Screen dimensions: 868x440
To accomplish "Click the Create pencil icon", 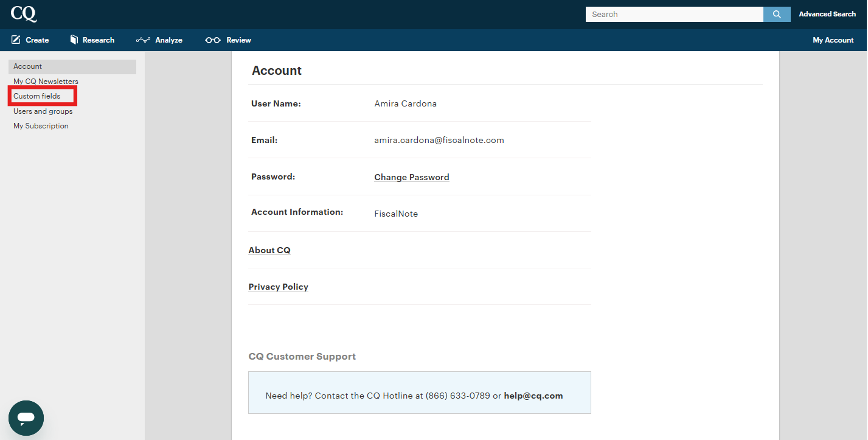I will 16,40.
